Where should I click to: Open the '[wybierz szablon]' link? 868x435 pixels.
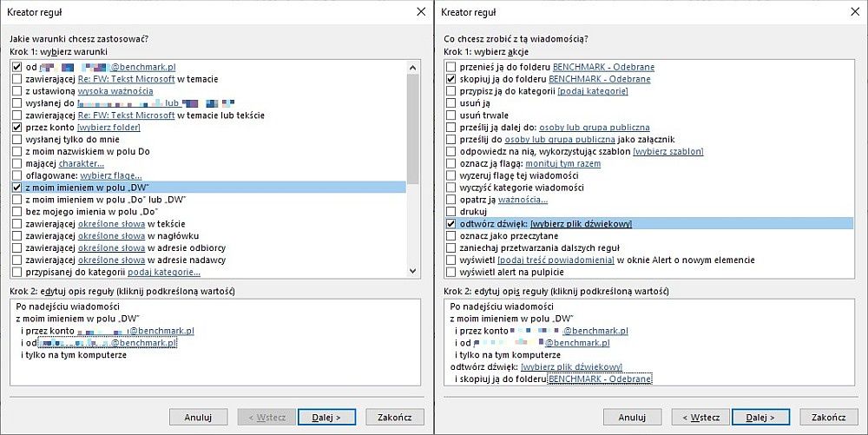[668, 152]
